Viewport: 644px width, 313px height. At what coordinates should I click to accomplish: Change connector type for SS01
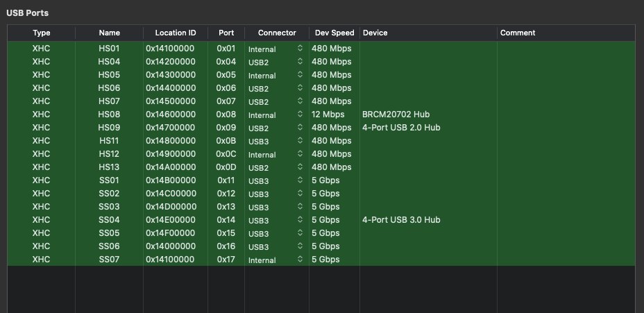[x=276, y=180]
